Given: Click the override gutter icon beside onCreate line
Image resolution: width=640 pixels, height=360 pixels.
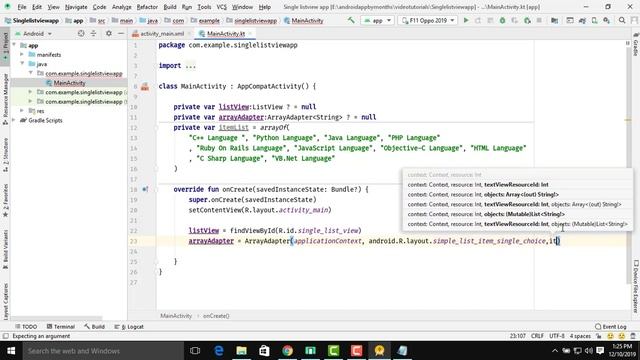Looking at the screenshot, I should [x=145, y=189].
